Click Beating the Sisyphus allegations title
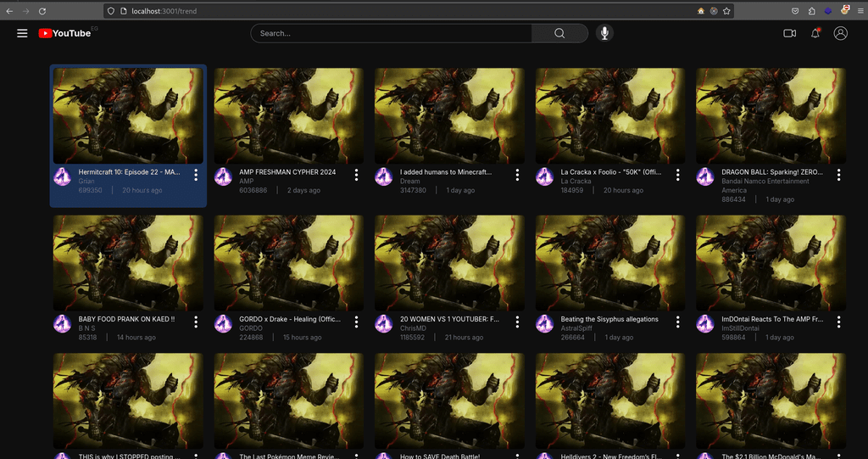868x459 pixels. 609,319
